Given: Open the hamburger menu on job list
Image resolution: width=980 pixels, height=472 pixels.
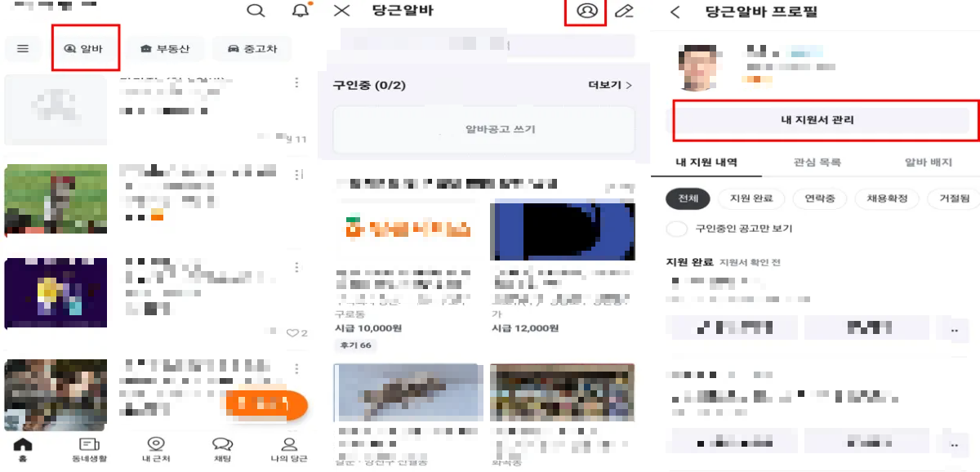Looking at the screenshot, I should click(23, 48).
